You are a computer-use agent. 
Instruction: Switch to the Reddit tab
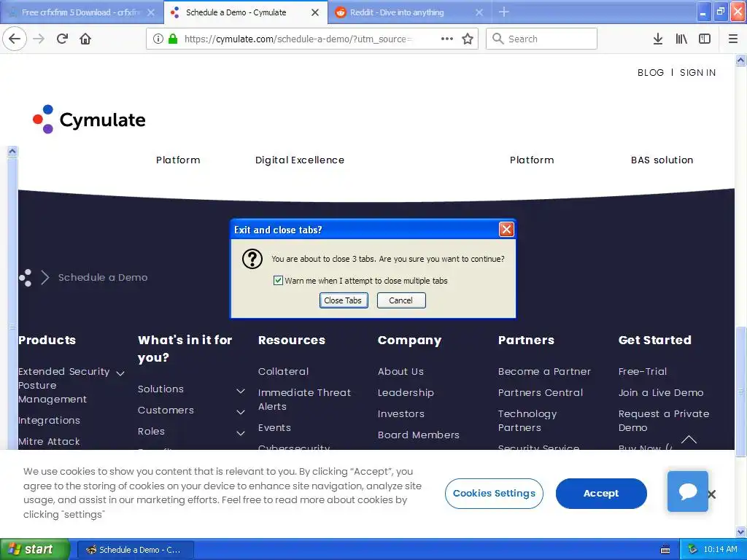[x=410, y=12]
